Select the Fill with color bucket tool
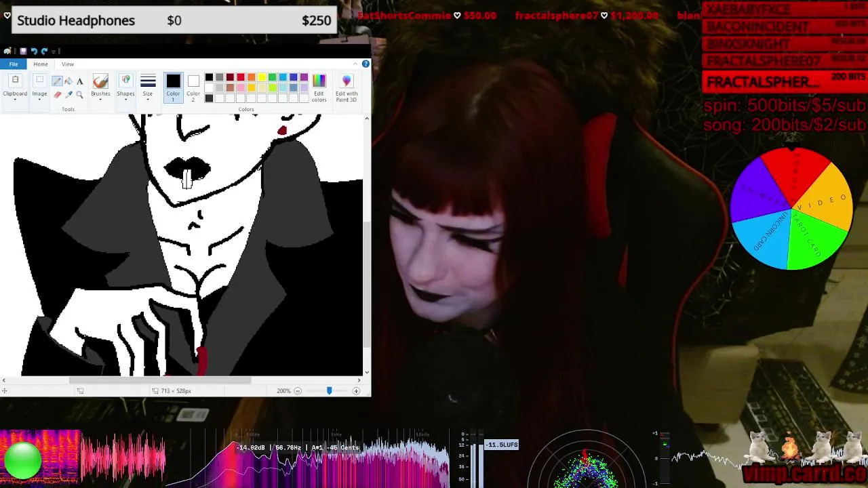This screenshot has width=868, height=488. 68,81
